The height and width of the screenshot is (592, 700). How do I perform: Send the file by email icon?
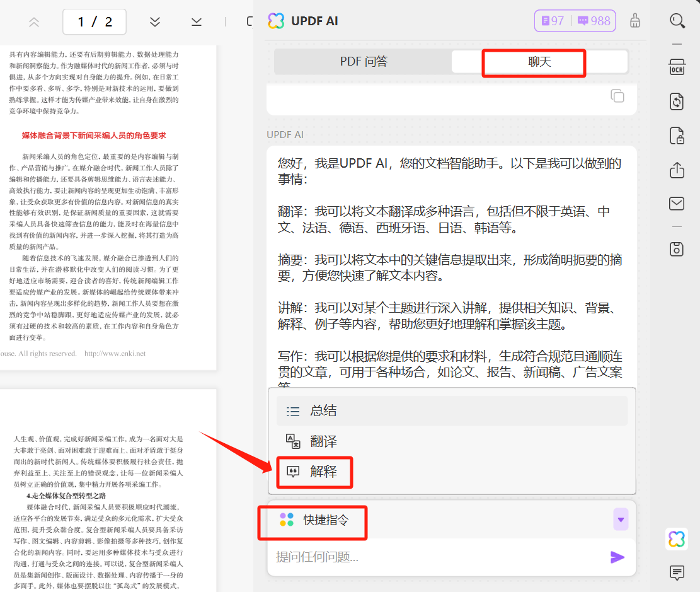677,203
